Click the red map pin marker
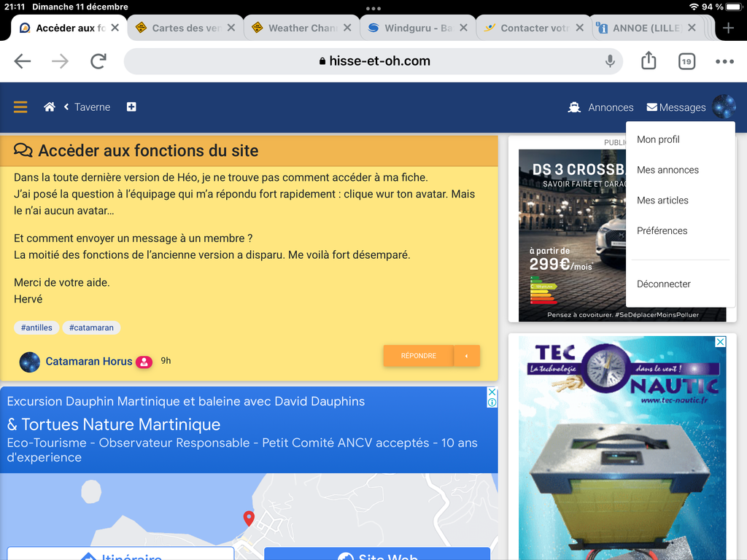 (x=249, y=518)
